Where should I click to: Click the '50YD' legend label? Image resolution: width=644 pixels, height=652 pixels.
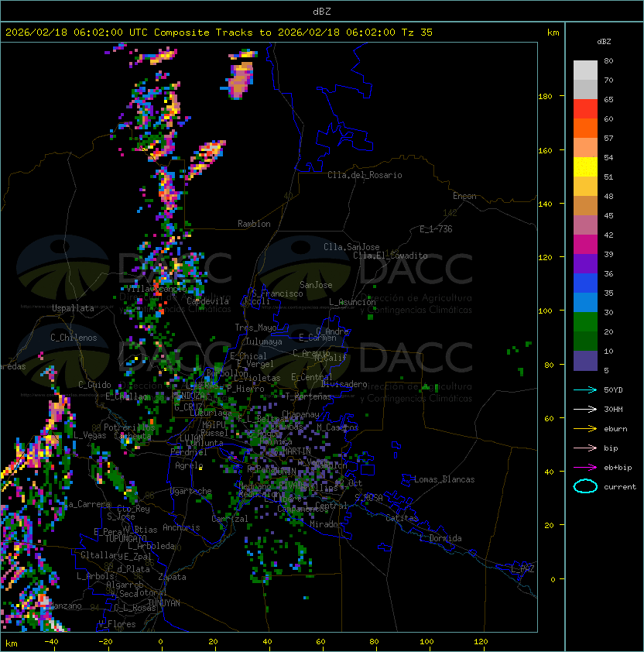click(x=613, y=389)
